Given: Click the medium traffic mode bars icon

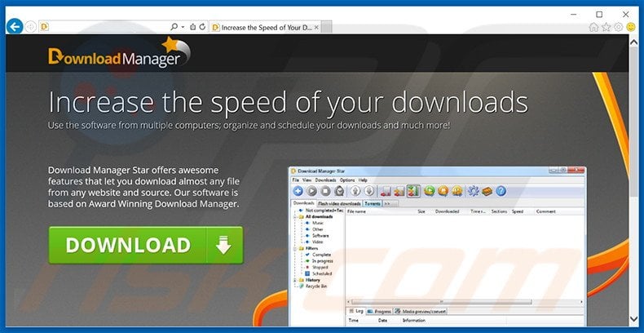Looking at the screenshot, I should tap(399, 191).
